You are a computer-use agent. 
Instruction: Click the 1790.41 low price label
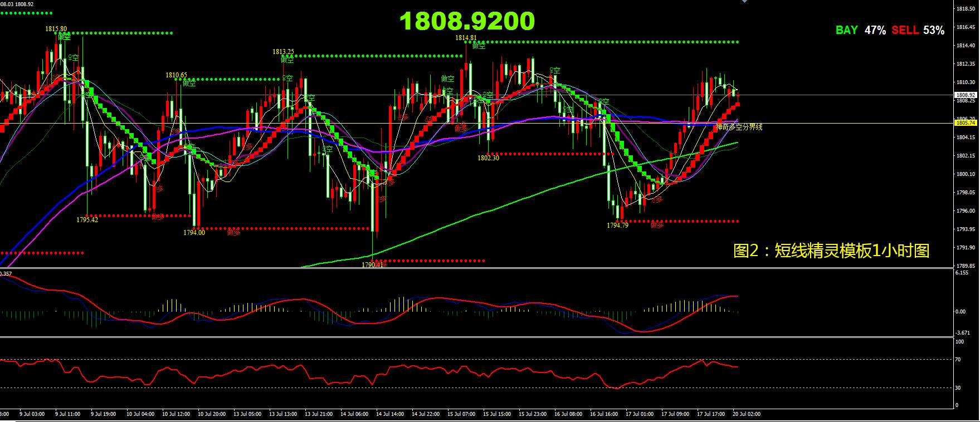click(x=373, y=265)
